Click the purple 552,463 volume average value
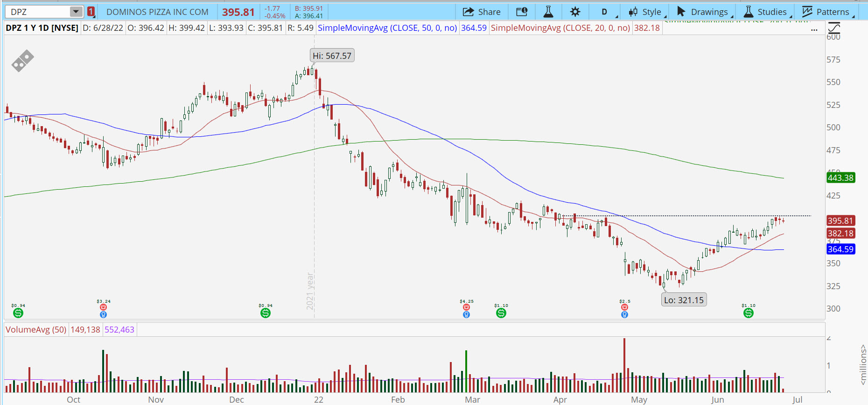 click(x=119, y=330)
